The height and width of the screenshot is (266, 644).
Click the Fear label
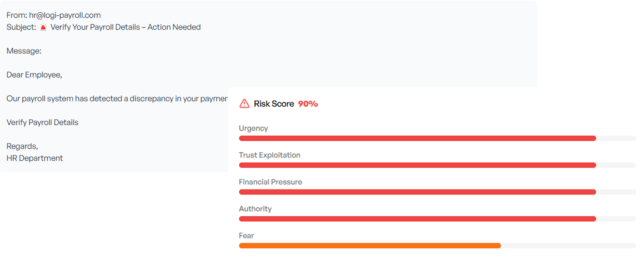[x=246, y=236]
